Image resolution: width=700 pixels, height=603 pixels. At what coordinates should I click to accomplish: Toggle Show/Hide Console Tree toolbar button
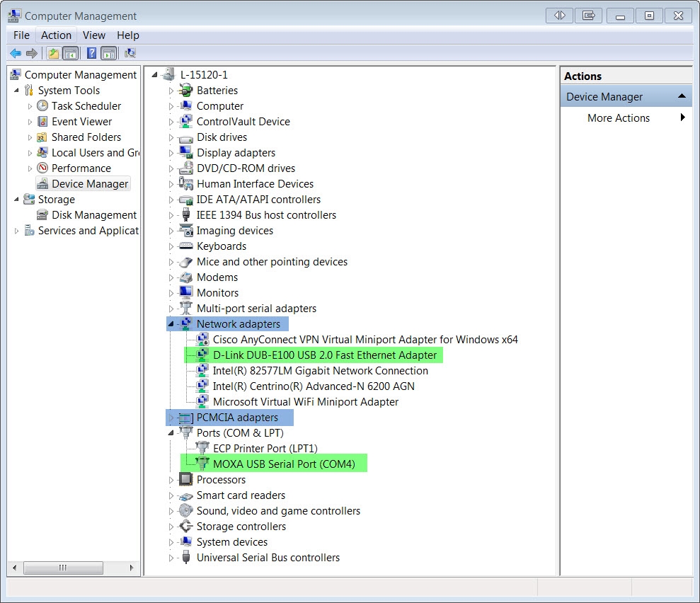[x=71, y=53]
